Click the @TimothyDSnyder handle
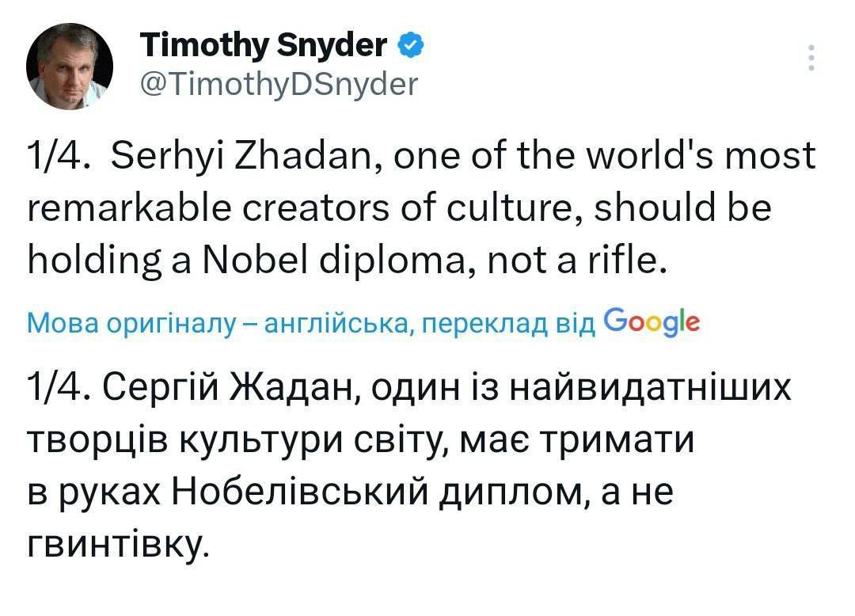 click(279, 85)
